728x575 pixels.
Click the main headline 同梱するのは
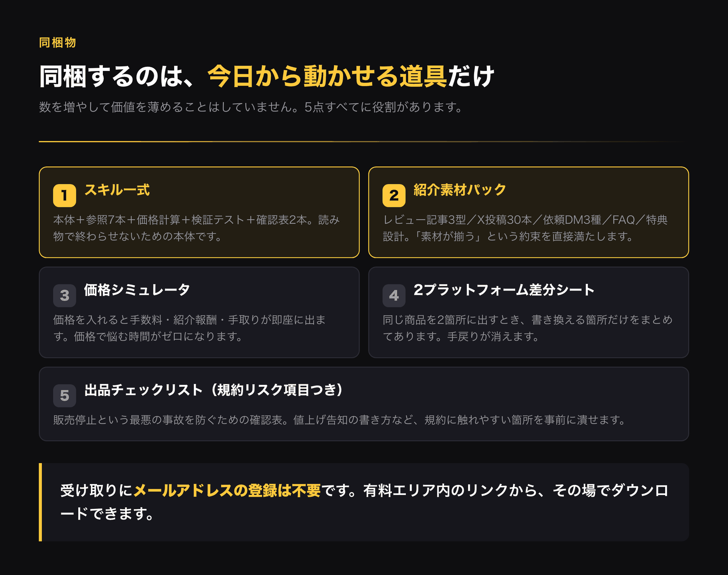[267, 76]
